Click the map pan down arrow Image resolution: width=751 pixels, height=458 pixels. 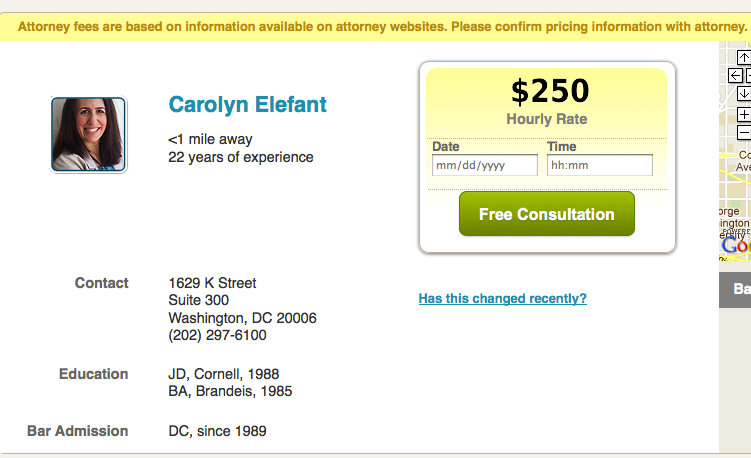click(744, 93)
